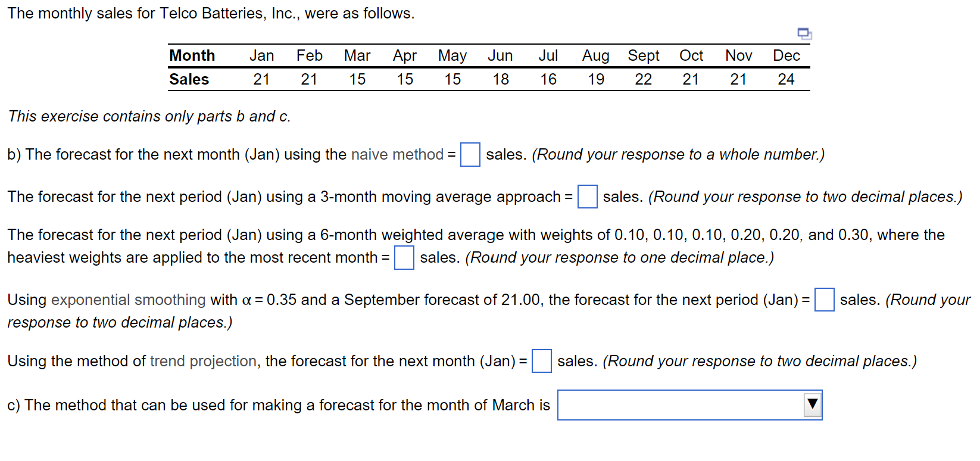Click the table pop-out icon above Dec column

click(x=805, y=34)
